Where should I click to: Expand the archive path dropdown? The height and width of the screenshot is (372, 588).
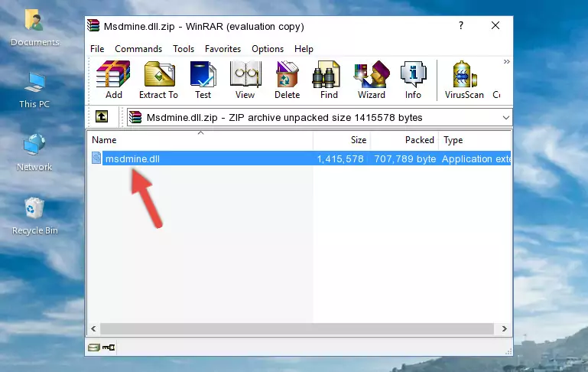tap(506, 117)
